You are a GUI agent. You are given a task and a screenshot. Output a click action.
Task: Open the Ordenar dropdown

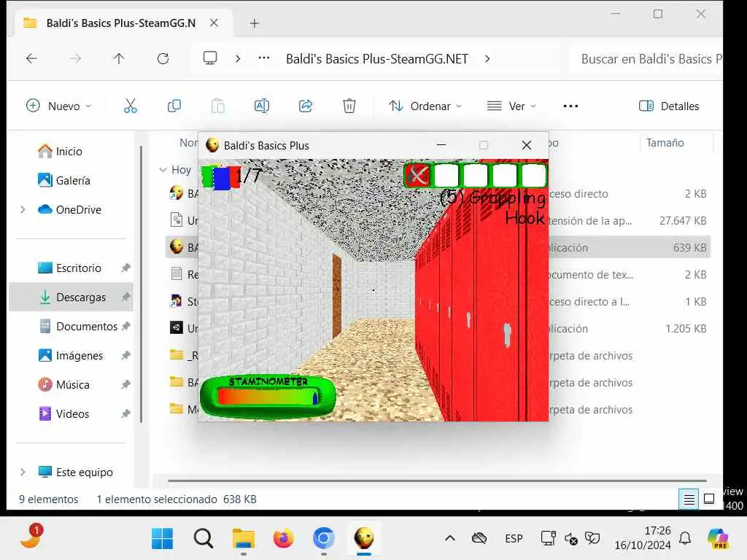(425, 106)
